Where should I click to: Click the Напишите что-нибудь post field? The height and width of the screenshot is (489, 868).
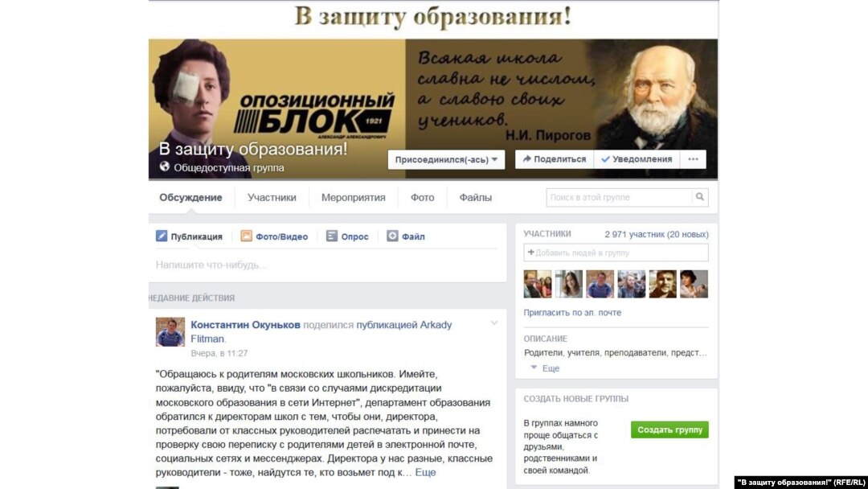point(326,265)
